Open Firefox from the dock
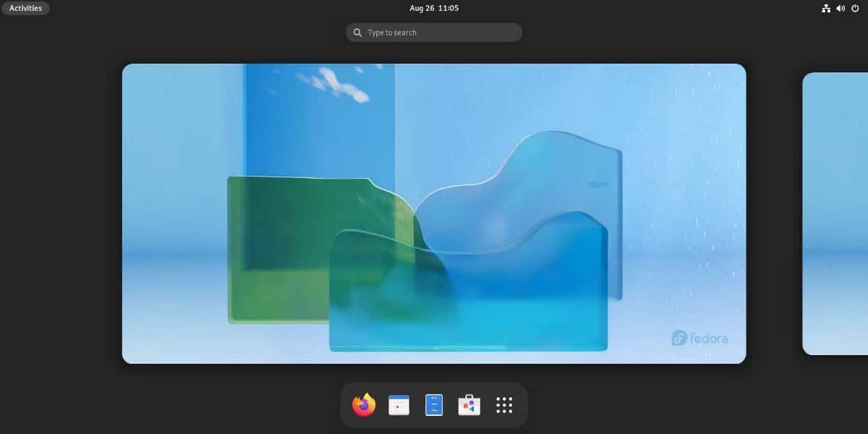 (364, 404)
